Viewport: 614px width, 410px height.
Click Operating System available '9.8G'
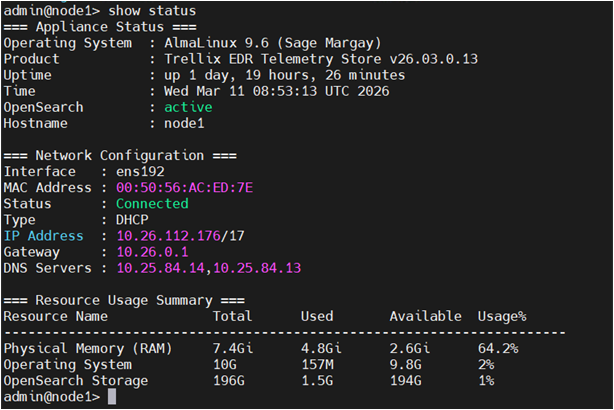click(406, 365)
